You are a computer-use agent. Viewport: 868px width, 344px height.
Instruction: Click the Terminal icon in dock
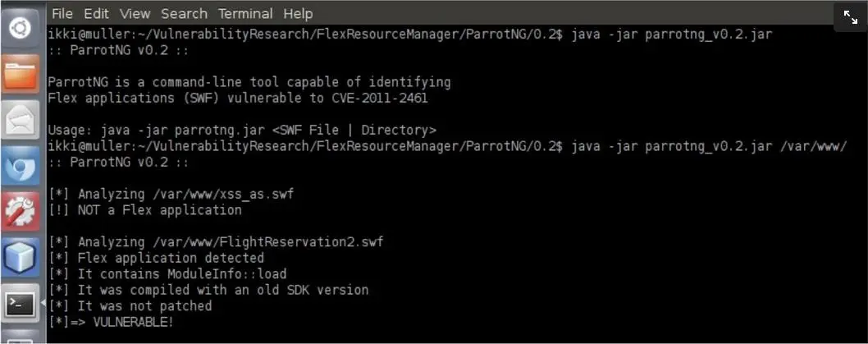tap(20, 304)
